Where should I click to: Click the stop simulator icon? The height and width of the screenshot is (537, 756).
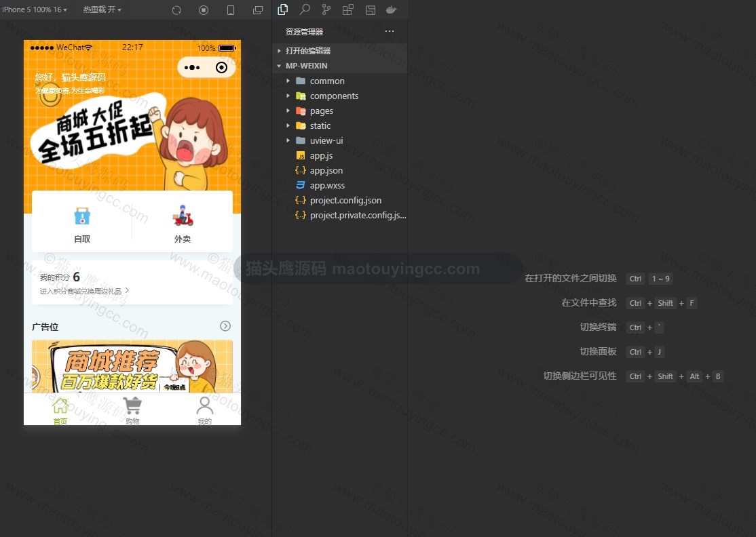(x=204, y=10)
